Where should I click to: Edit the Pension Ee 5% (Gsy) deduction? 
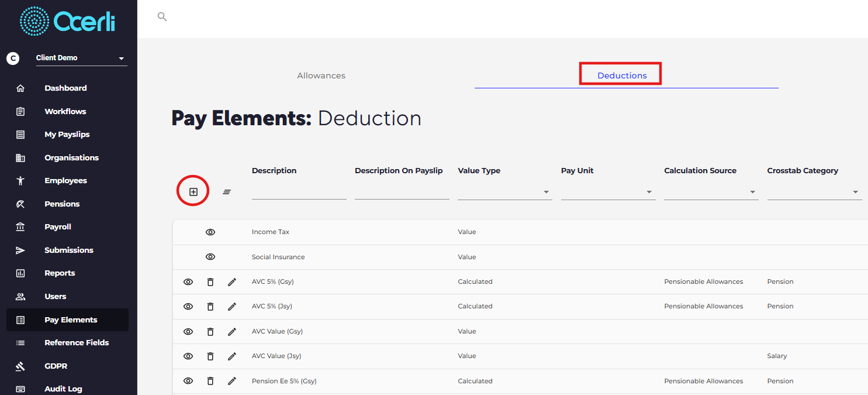(232, 381)
